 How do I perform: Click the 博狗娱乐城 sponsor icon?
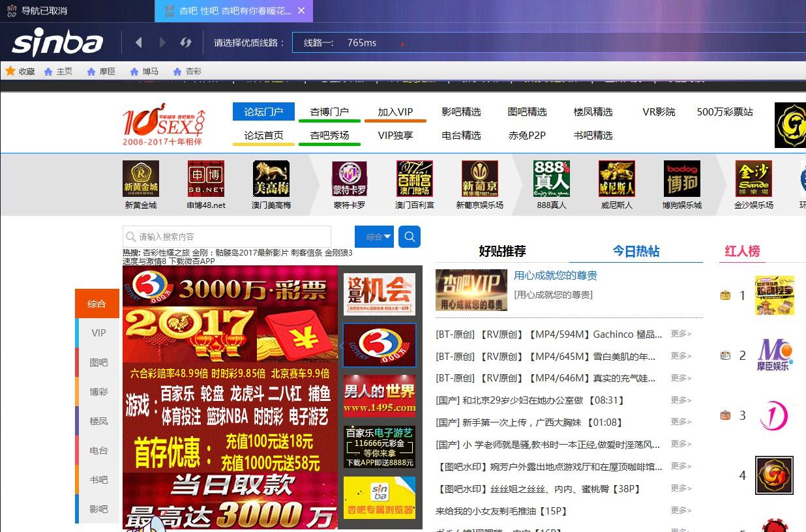(682, 179)
